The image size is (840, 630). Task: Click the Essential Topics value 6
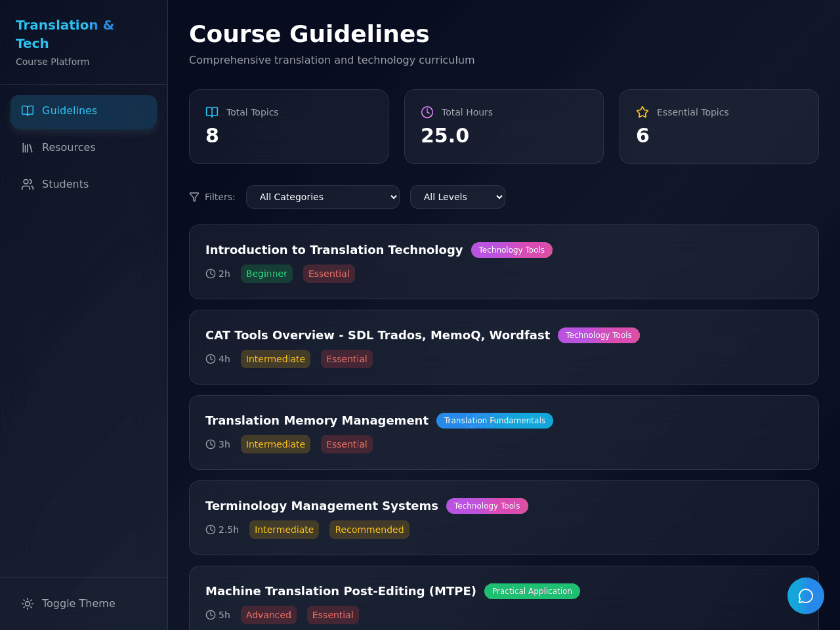pos(642,135)
